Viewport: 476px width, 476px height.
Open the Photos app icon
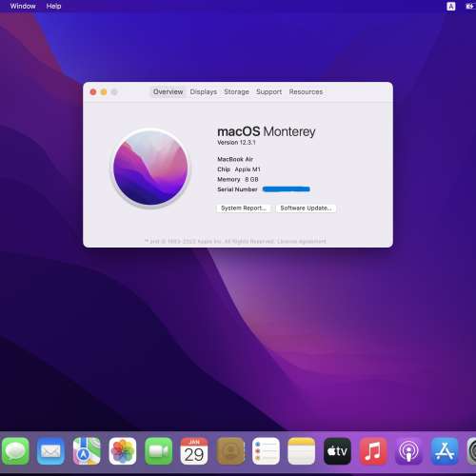[x=123, y=451]
